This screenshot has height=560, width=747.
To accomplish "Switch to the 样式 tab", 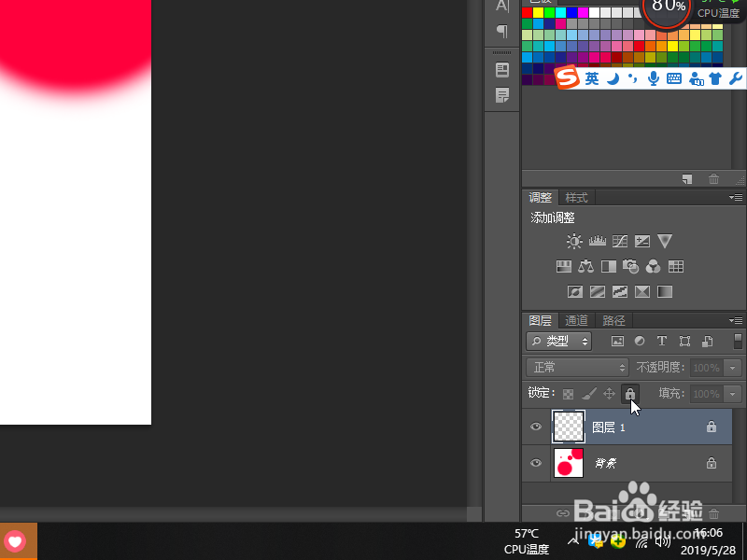I will pos(576,198).
